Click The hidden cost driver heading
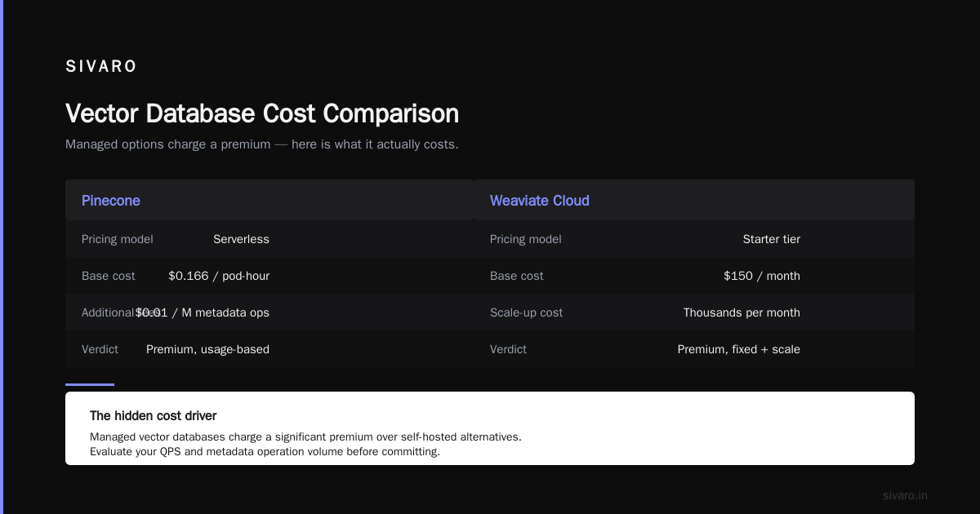The image size is (980, 514). 154,416
